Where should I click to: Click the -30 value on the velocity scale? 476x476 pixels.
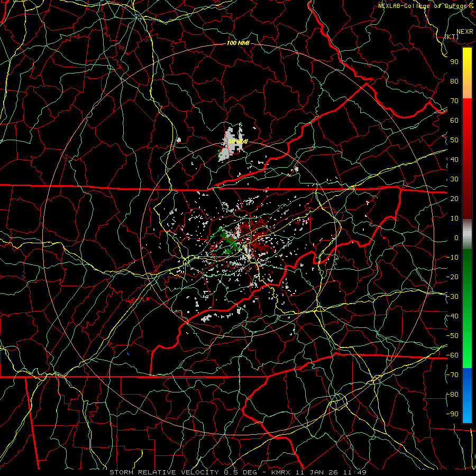pos(452,297)
